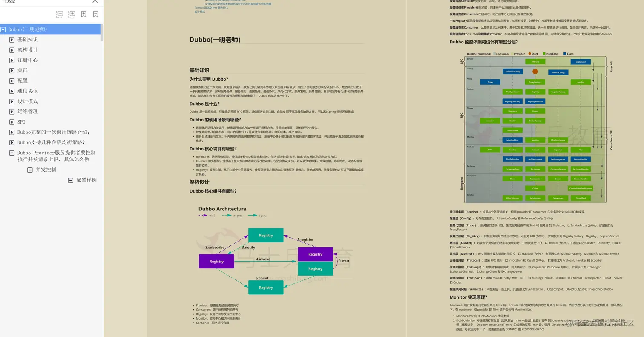Screen dimensions: 644x337
Task: Collapse the Dubbo Provider服务提供者要控制 node
Action: pos(12,153)
